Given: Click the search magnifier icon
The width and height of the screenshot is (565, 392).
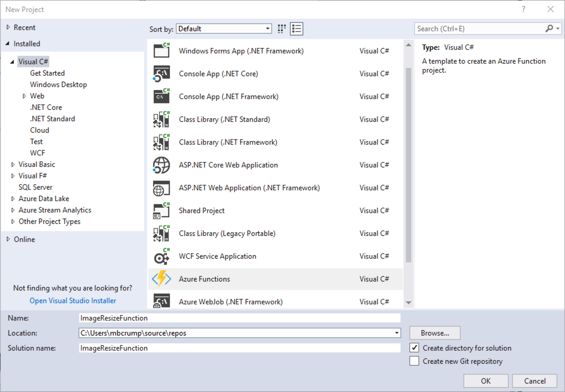Looking at the screenshot, I should [549, 29].
